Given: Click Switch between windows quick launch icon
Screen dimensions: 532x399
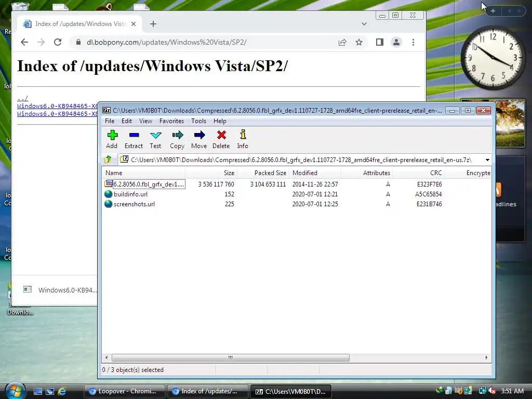Looking at the screenshot, I should [x=50, y=392].
